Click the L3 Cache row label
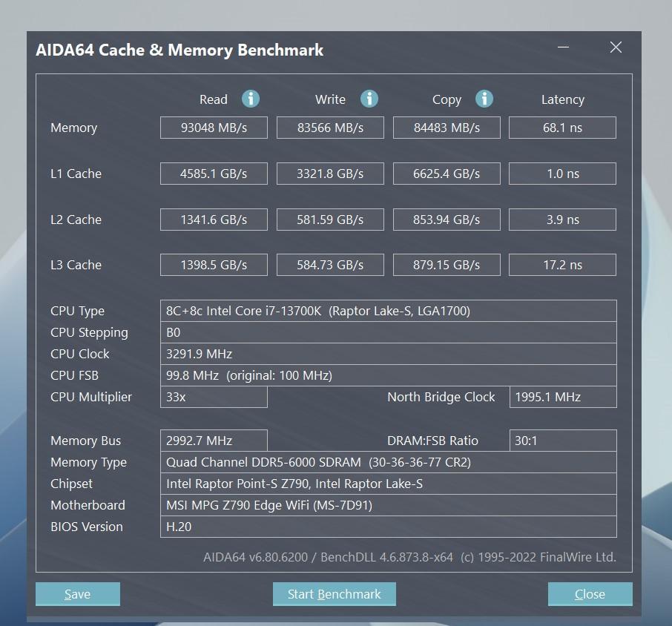Viewport: 672px width, 626px height. coord(76,265)
